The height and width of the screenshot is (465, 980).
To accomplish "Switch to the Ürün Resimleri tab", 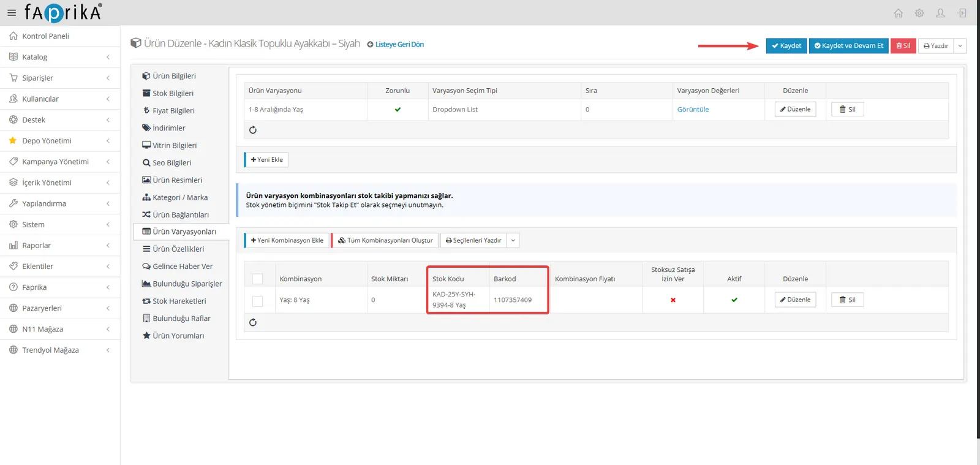I will [172, 180].
